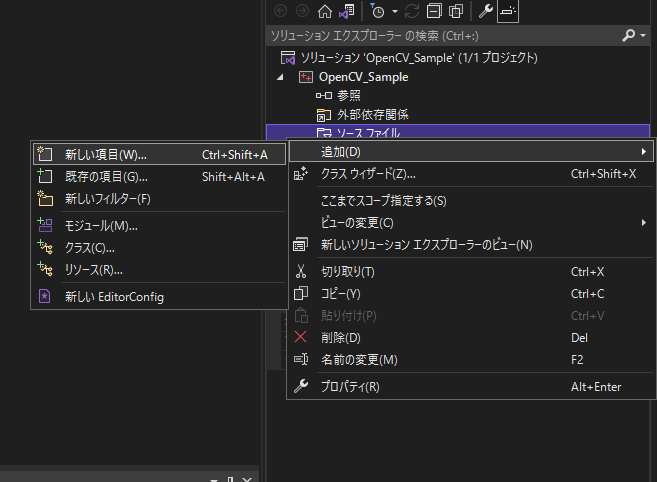Expand the ビューの変更 submenu arrow
Screen dimensions: 657x482
pos(644,223)
